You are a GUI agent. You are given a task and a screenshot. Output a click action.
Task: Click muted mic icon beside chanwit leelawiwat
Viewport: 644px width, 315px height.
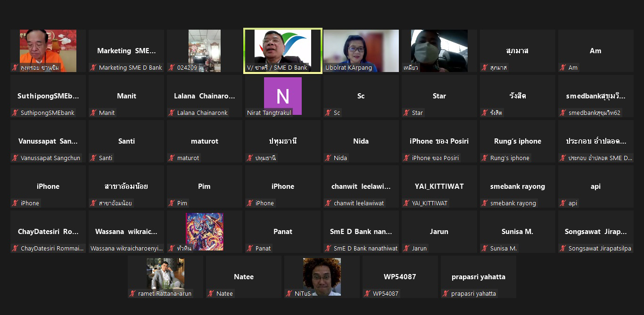point(328,203)
